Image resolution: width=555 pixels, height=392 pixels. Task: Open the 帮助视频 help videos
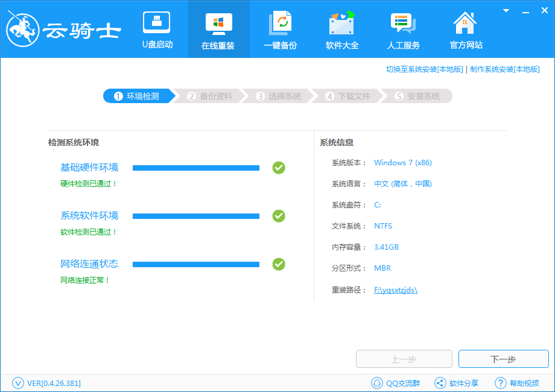coord(513,382)
